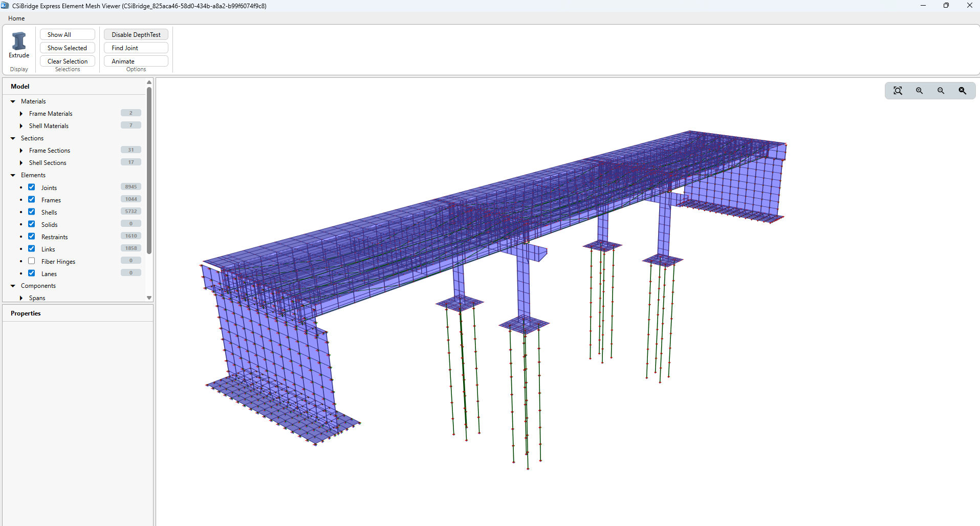The image size is (980, 526).
Task: Collapse the Materials section
Action: click(x=12, y=101)
